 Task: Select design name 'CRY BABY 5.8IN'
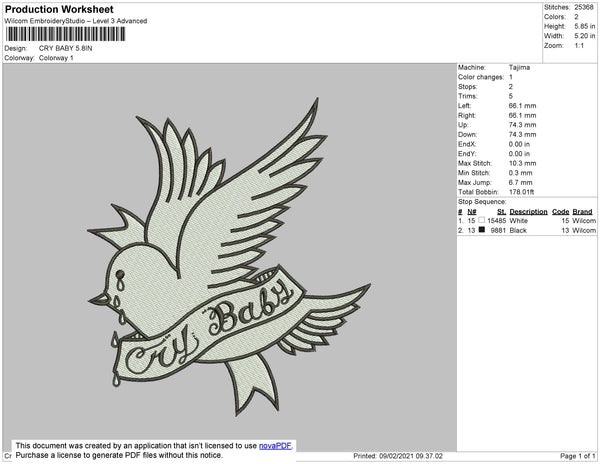pyautogui.click(x=65, y=49)
